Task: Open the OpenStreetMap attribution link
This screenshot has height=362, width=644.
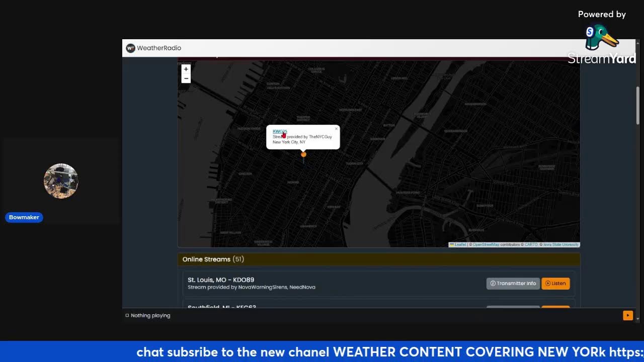Action: [486, 245]
